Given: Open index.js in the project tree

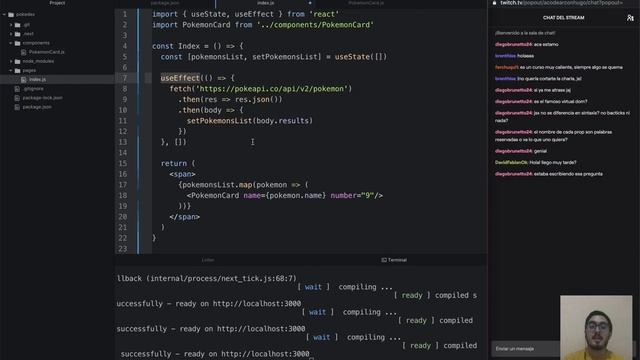Looking at the screenshot, I should [37, 79].
